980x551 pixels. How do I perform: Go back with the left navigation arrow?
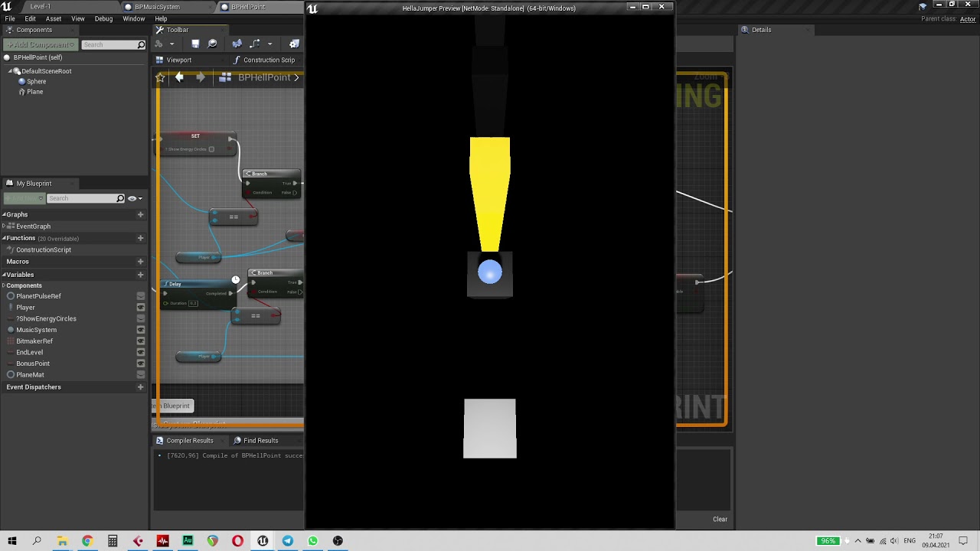pos(179,77)
